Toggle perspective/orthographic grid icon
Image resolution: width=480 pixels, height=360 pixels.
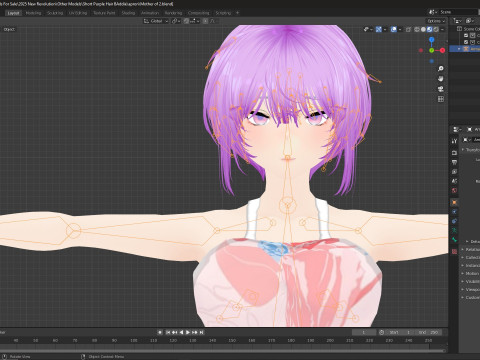(x=441, y=99)
